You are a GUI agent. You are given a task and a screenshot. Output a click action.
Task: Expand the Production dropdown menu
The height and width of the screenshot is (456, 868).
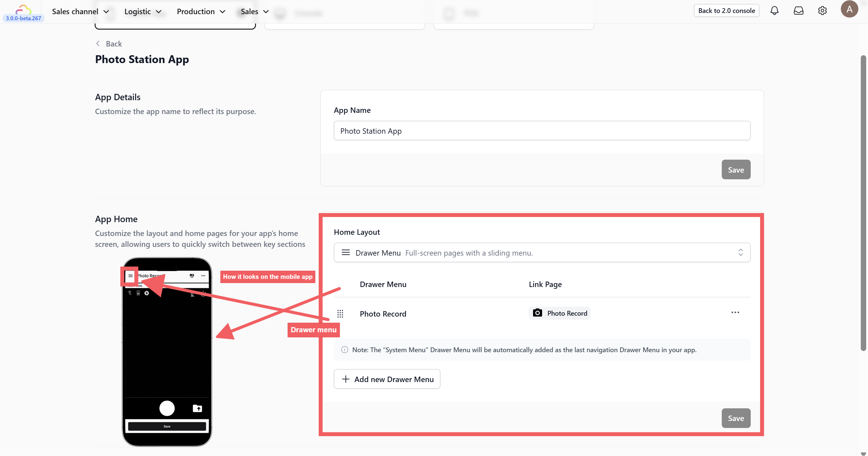pyautogui.click(x=201, y=11)
